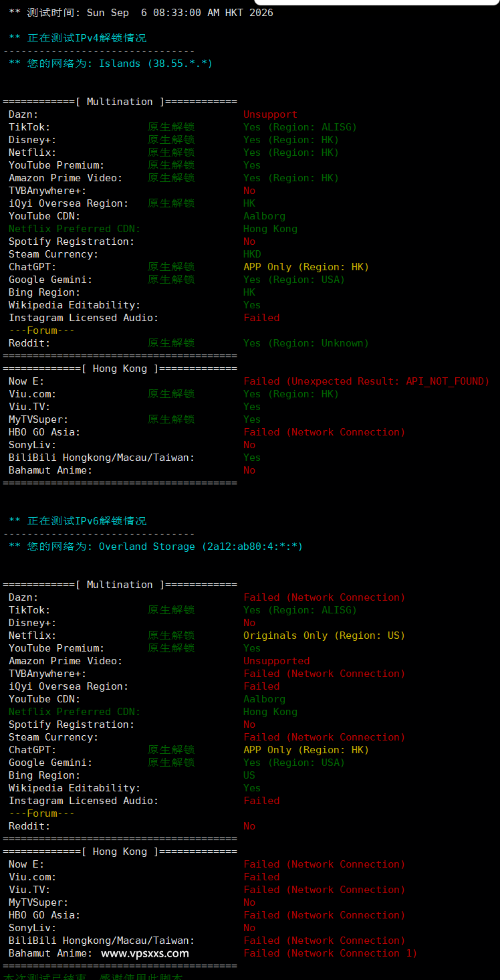Select the 'iQyi Oversea Region:' label under IPv4
Screen dimensions: 500x980
67,203
